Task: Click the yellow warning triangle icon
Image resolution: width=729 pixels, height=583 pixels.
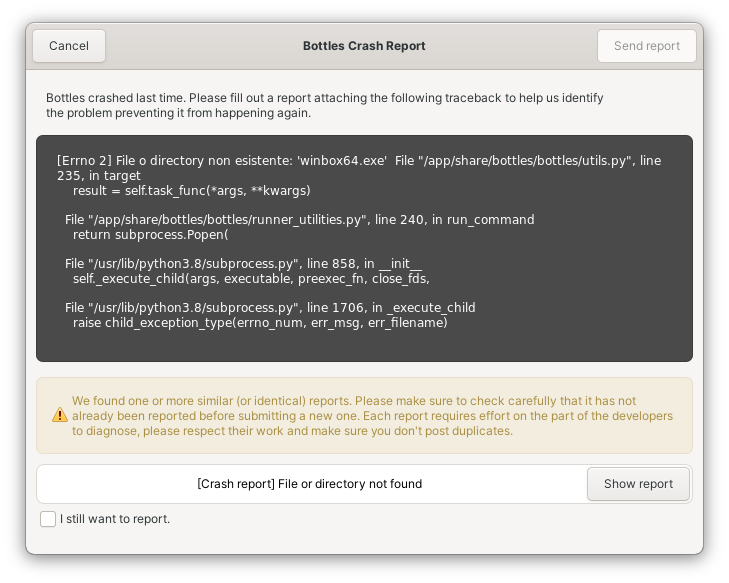Action: [60, 415]
